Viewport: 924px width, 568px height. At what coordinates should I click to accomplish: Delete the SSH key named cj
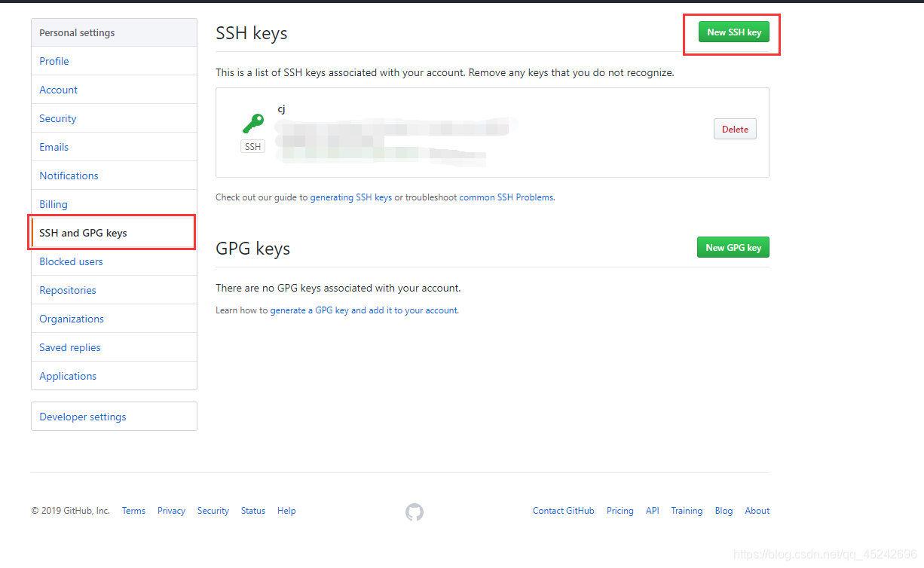click(x=734, y=129)
